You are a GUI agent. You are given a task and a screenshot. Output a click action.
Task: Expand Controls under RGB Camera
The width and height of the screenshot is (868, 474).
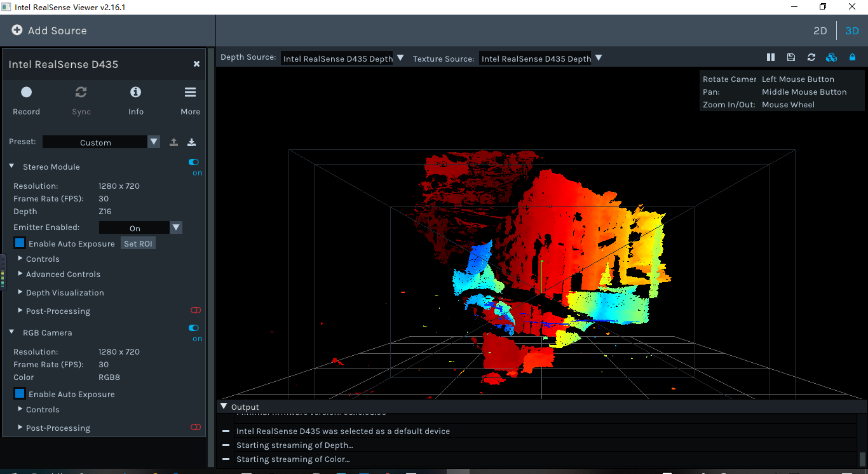click(x=20, y=409)
